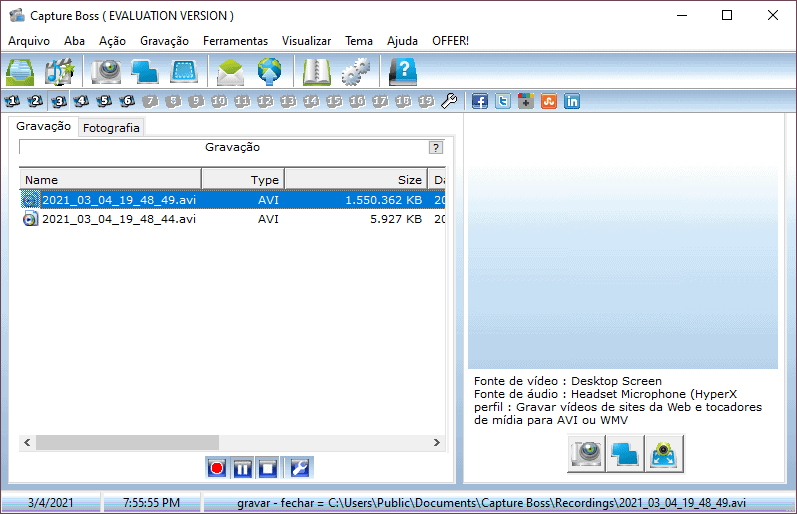Click the 3/4/2021 date in status bar
Image resolution: width=797 pixels, height=514 pixels.
coord(50,503)
